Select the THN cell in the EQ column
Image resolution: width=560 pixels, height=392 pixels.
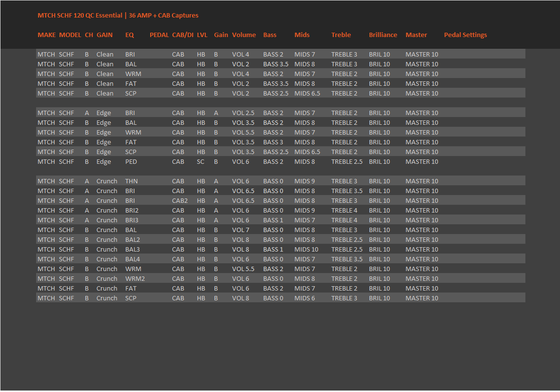(x=131, y=181)
